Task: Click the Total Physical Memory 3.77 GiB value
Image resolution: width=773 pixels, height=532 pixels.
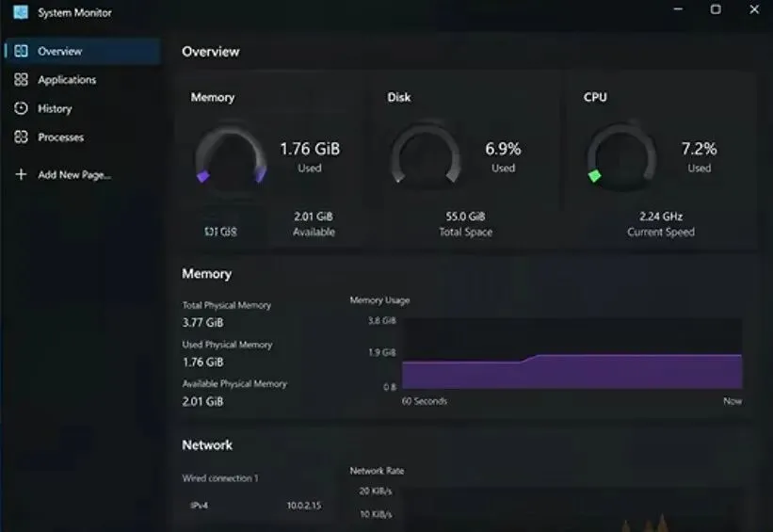Action: (202, 322)
